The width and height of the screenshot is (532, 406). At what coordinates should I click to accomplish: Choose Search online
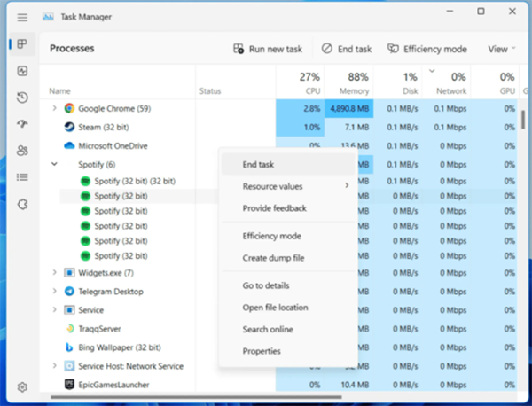pyautogui.click(x=288, y=329)
